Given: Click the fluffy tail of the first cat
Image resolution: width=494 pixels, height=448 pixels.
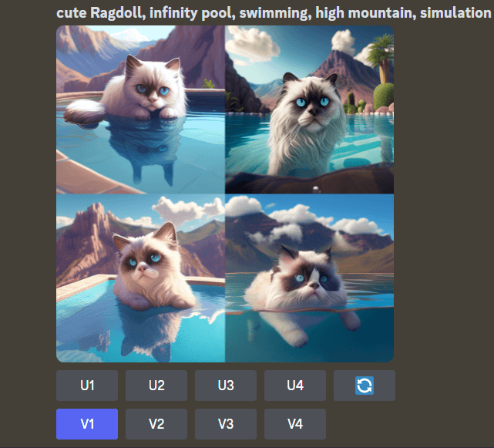Looking at the screenshot, I should point(85,111).
